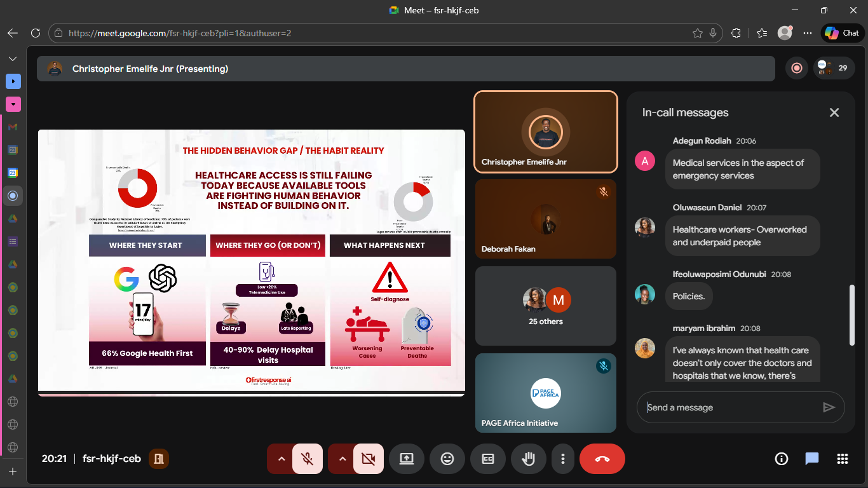Close the In-call messages panel
The image size is (868, 488).
[834, 112]
